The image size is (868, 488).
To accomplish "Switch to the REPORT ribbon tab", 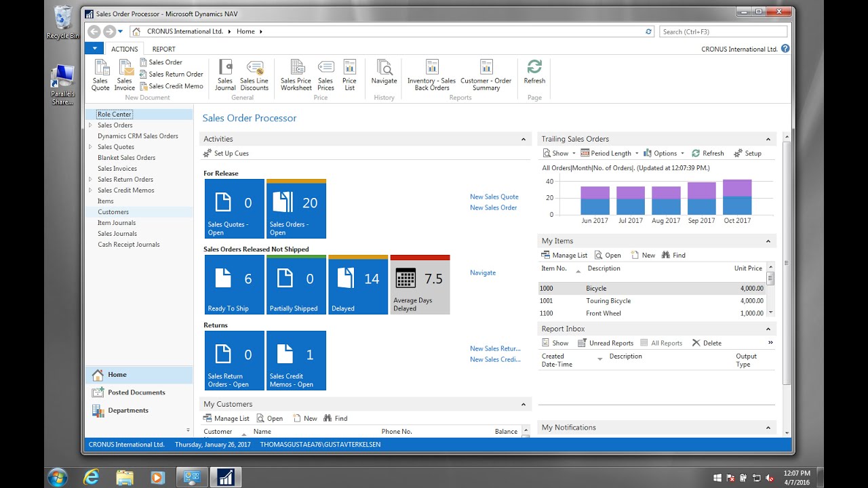I will point(163,49).
